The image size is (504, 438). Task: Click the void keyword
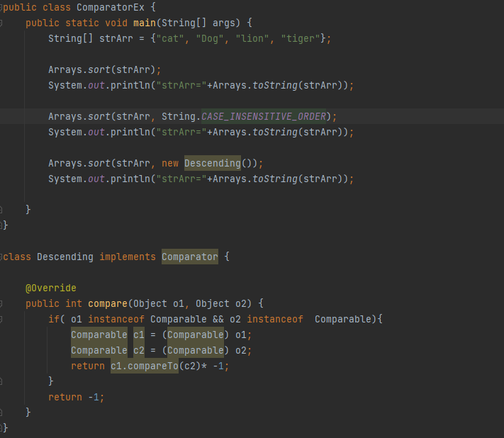(x=116, y=23)
